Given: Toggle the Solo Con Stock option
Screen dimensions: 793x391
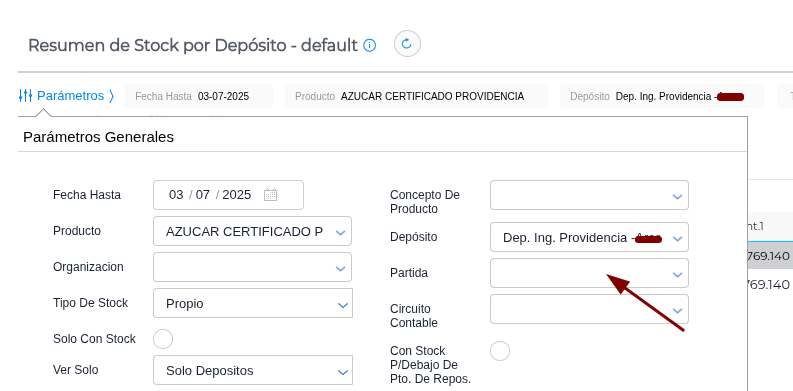Looking at the screenshot, I should [163, 339].
